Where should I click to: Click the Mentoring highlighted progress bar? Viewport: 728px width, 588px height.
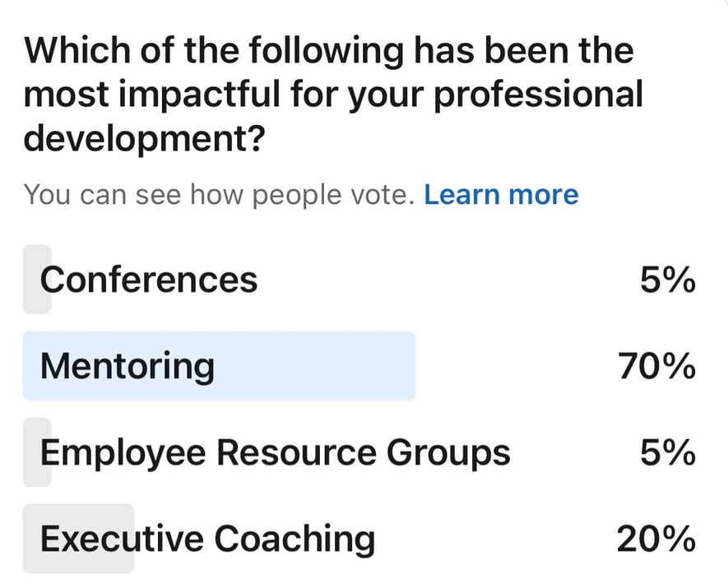point(218,366)
